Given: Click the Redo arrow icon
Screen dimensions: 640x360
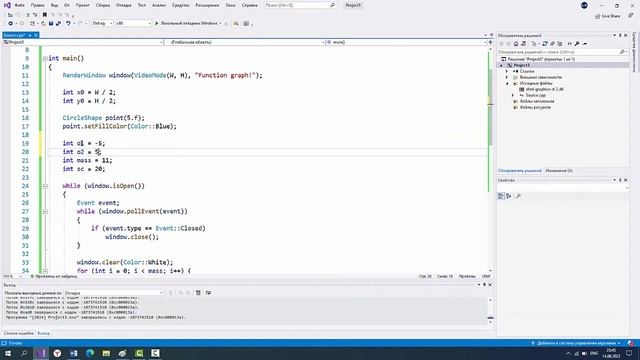Looking at the screenshot, I should pos(80,23).
